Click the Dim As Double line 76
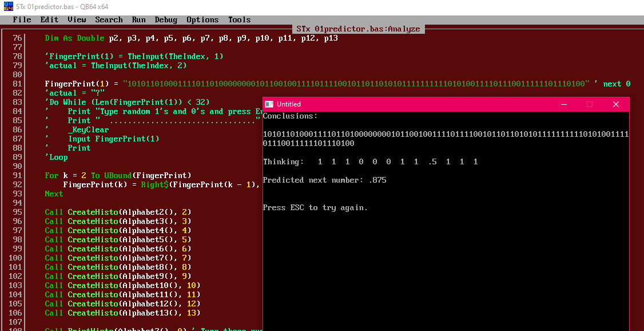644x331 pixels. click(x=192, y=38)
